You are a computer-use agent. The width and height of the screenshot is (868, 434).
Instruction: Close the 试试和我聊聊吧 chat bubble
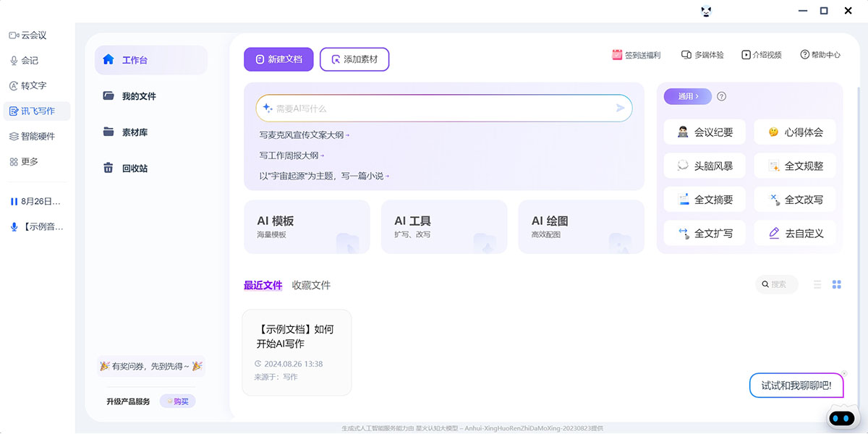click(x=844, y=373)
